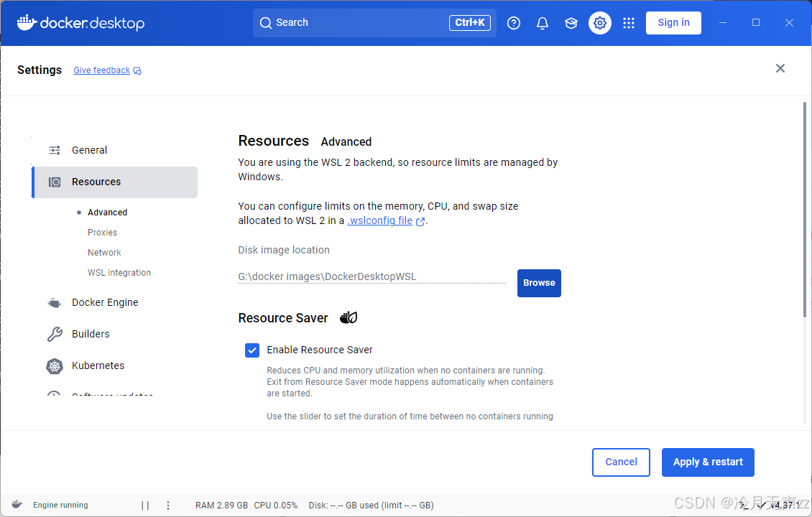
Task: Open the General settings section
Action: (x=114, y=150)
